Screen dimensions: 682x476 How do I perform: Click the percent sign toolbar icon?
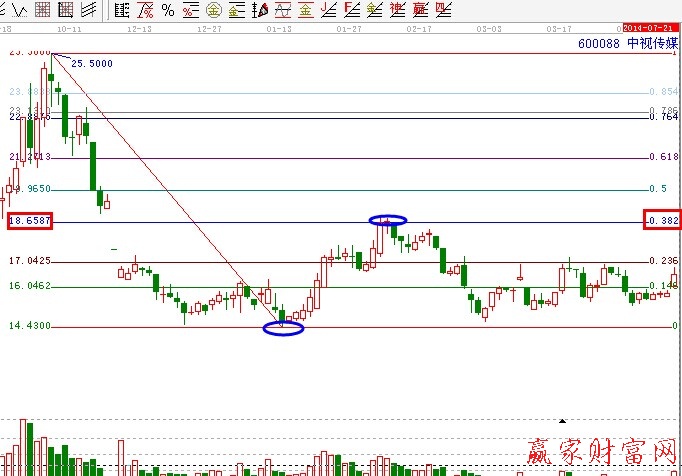click(x=167, y=10)
